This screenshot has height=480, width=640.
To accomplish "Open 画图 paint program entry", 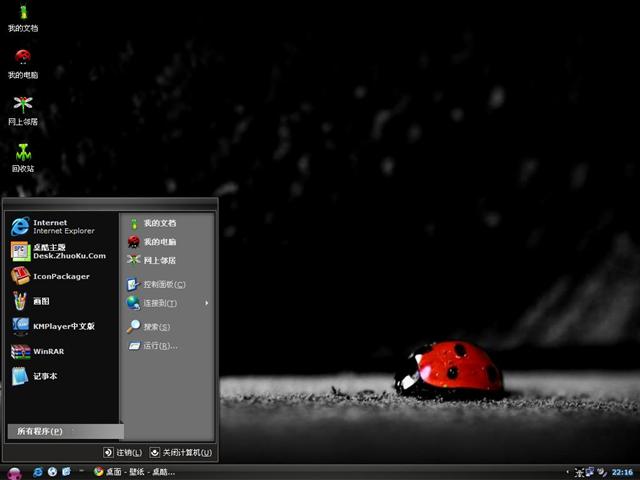I will point(62,301).
